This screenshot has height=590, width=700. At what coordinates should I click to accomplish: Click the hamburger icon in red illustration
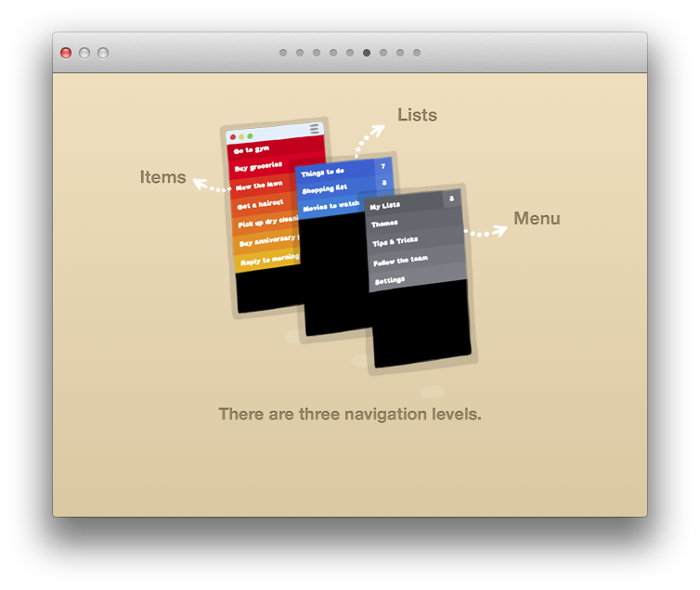coord(315,128)
